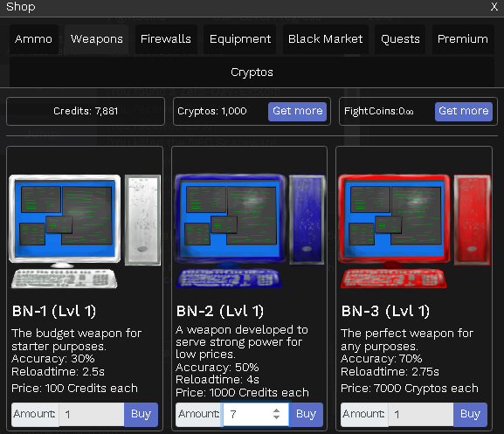Focus the BN-1 amount input field

point(92,415)
